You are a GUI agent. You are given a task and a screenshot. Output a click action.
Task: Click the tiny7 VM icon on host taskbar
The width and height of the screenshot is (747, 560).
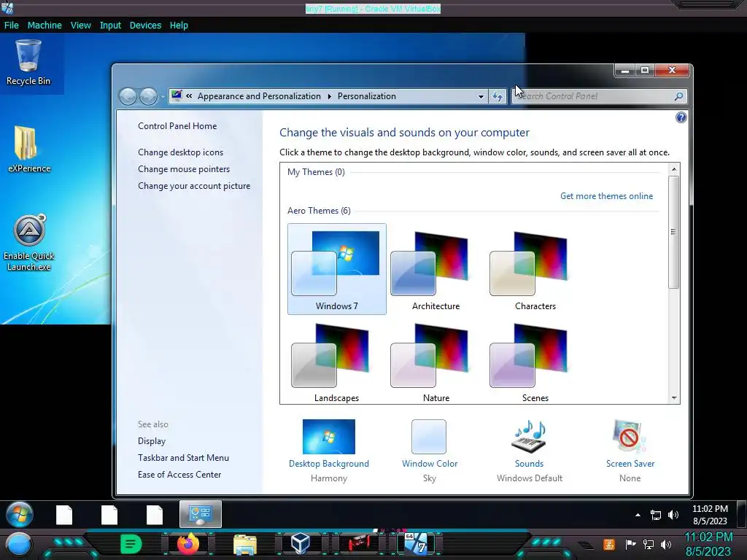pyautogui.click(x=417, y=543)
